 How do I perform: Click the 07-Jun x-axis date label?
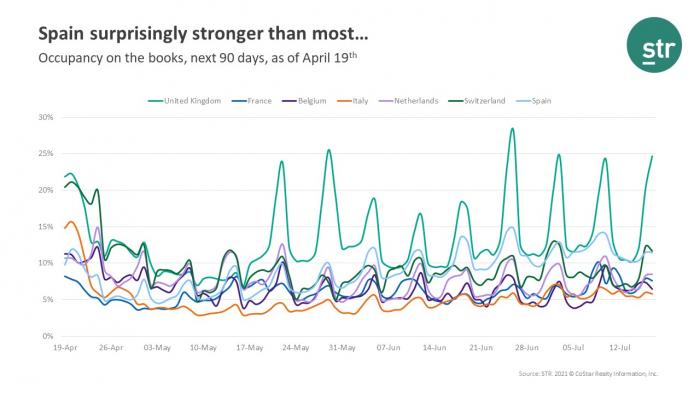388,348
